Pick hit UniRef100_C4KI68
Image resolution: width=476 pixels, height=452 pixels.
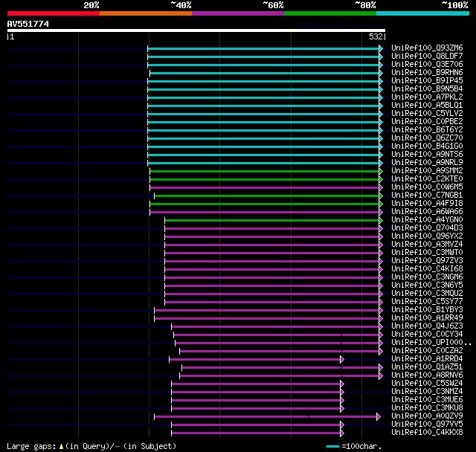[427, 269]
